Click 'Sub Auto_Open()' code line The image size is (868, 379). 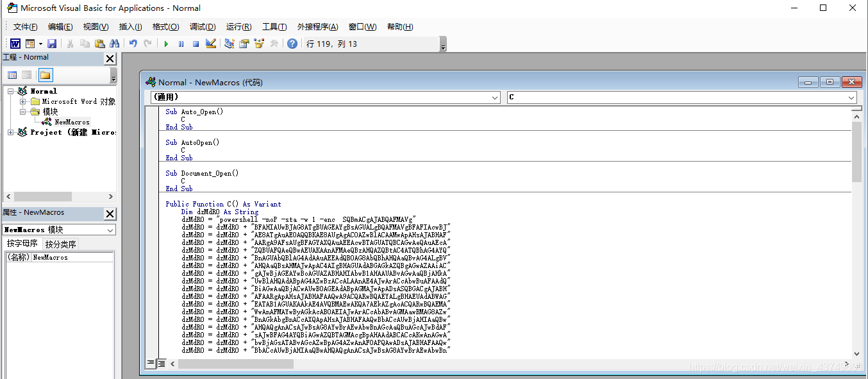click(194, 112)
